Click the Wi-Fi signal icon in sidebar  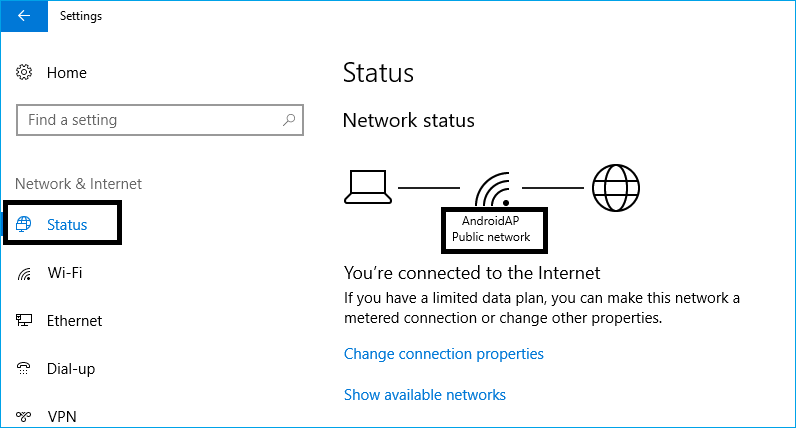[x=24, y=274]
